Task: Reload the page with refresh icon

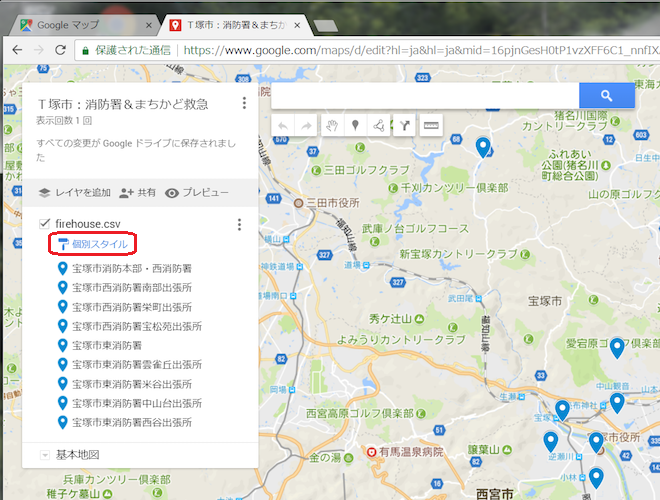Action: [x=61, y=50]
